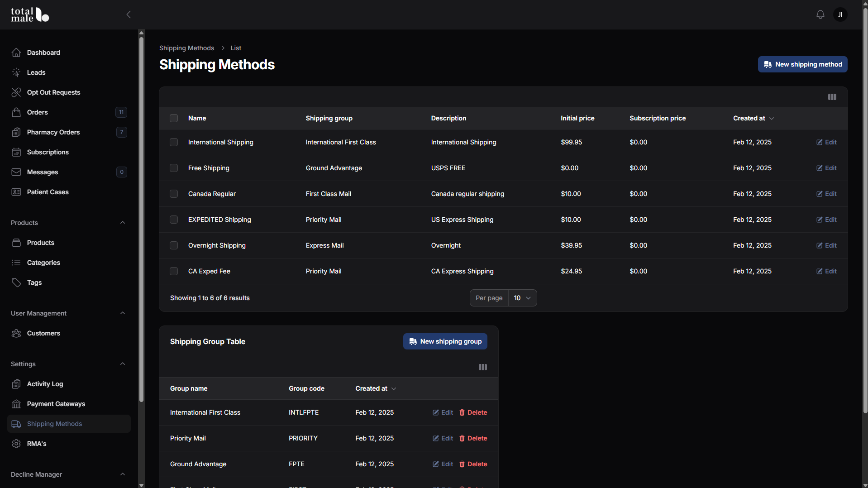The width and height of the screenshot is (868, 488).
Task: Open the Per page dropdown
Action: tap(522, 298)
